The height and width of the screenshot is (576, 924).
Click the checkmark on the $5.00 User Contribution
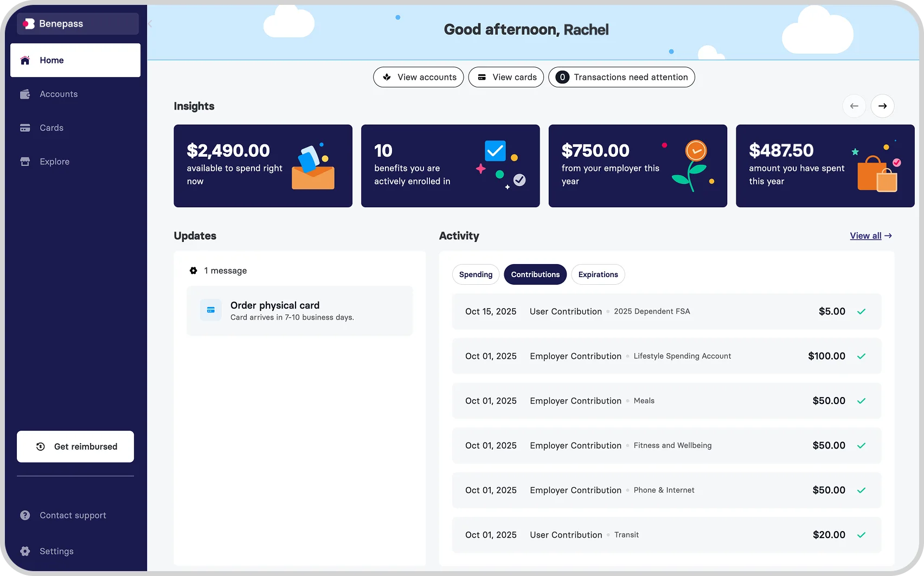click(x=862, y=312)
